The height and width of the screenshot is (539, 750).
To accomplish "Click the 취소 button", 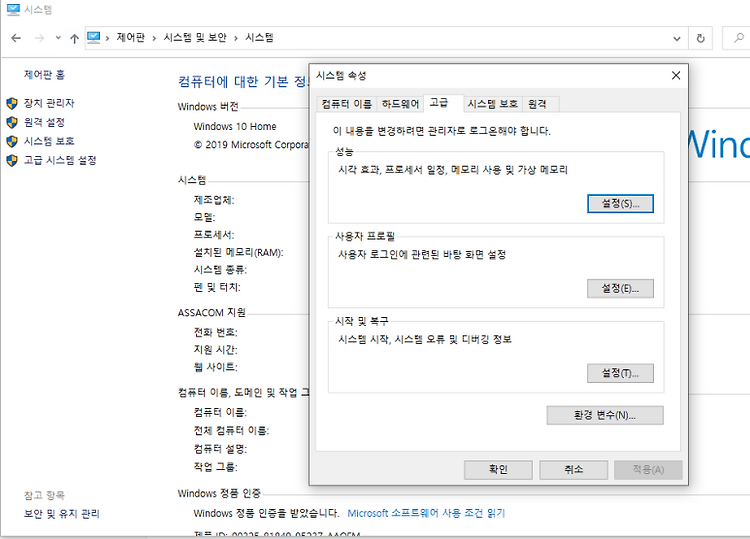I will click(574, 470).
